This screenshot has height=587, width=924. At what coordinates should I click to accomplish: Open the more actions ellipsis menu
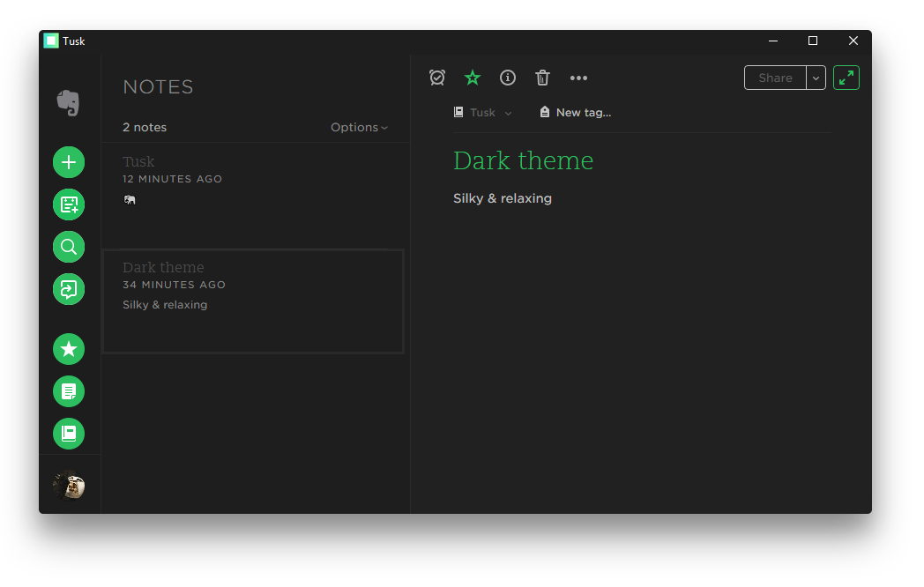[578, 78]
